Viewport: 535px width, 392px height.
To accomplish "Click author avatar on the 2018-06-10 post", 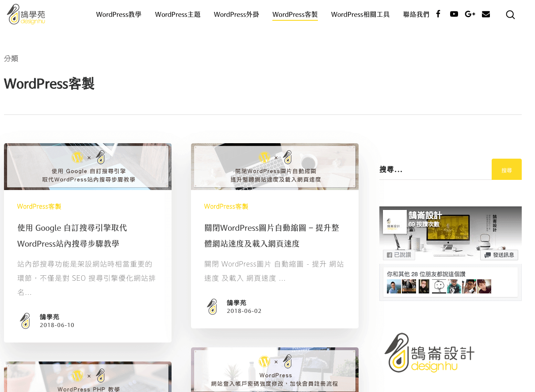I will (26, 321).
